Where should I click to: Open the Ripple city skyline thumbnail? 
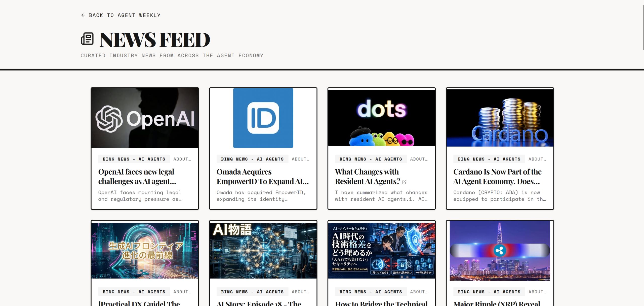pos(500,250)
